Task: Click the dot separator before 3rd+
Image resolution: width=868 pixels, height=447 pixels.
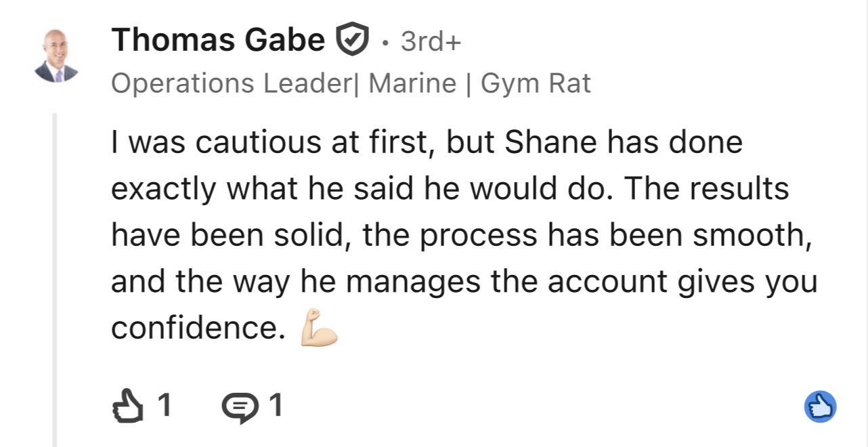Action: (385, 43)
